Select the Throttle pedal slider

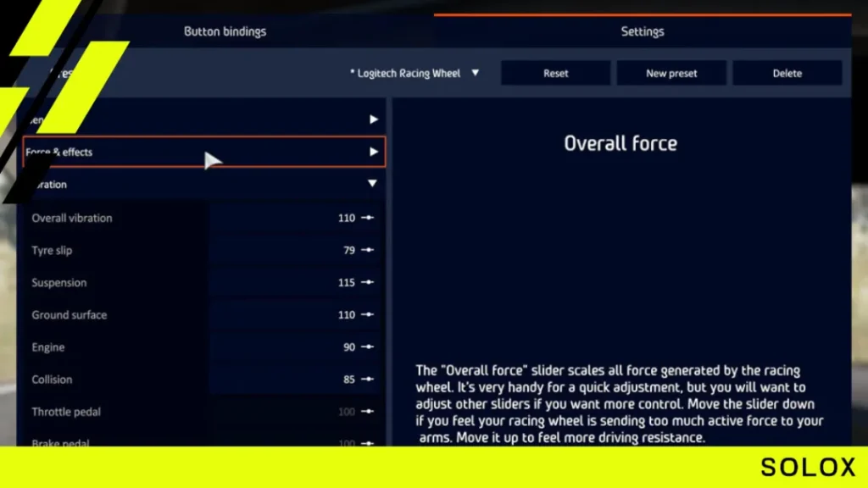point(368,412)
